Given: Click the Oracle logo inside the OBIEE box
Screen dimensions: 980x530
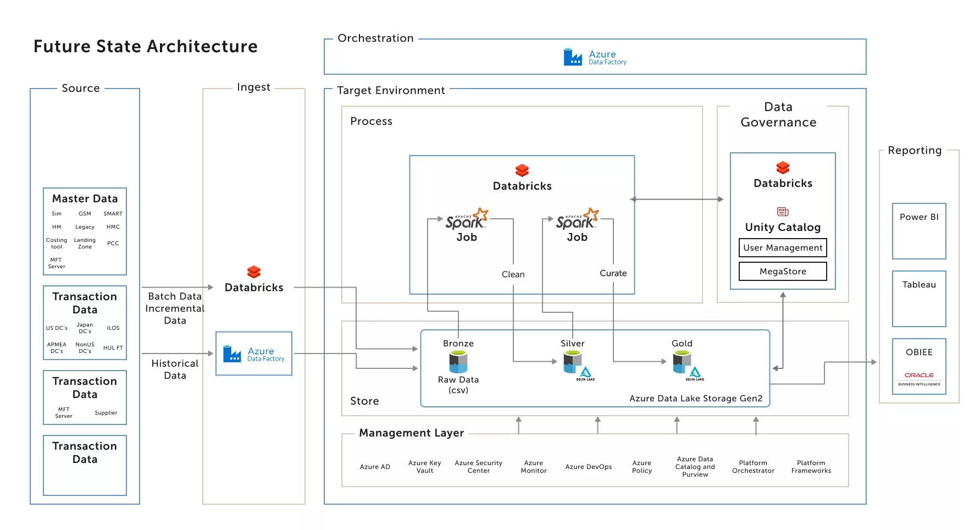Looking at the screenshot, I should 918,376.
